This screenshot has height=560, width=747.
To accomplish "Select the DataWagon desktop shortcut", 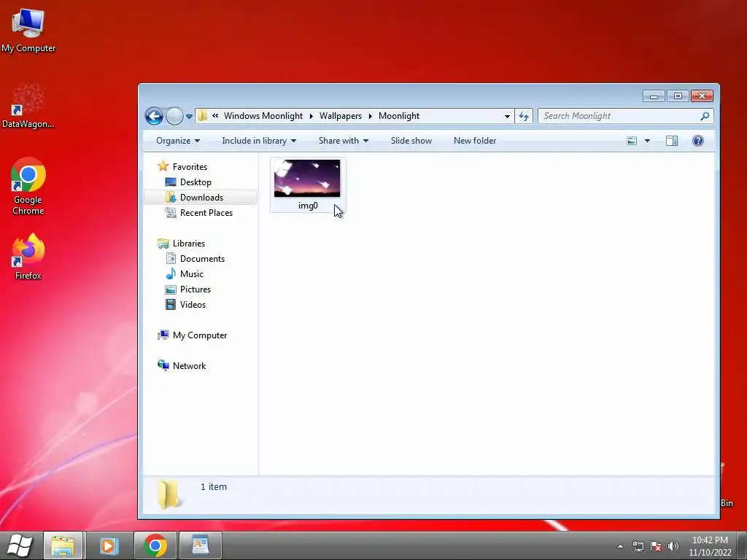I will 28,106.
